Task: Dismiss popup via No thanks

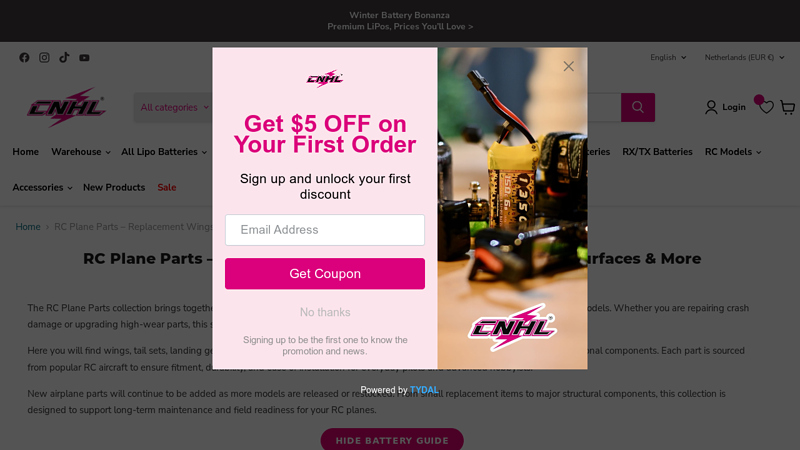Action: point(325,312)
